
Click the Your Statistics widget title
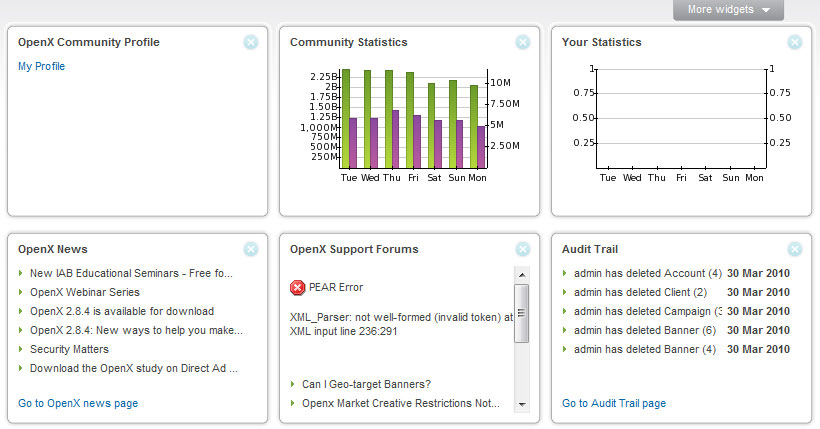(x=601, y=42)
